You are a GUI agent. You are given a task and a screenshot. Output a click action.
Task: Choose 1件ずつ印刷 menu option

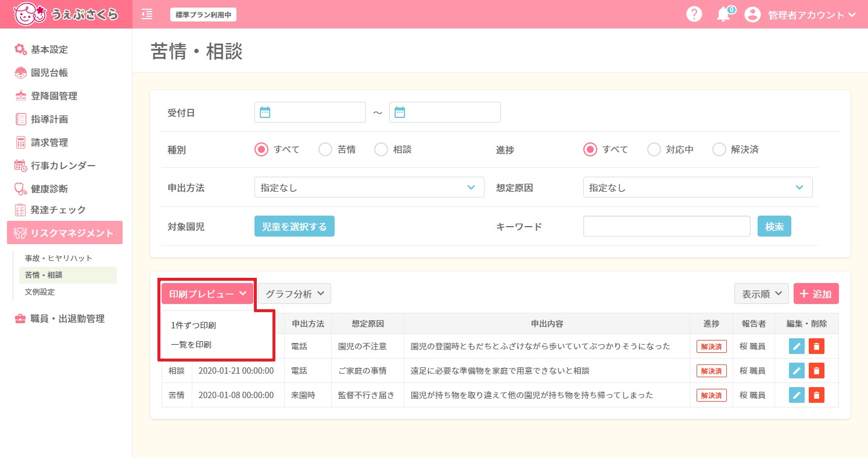click(193, 325)
